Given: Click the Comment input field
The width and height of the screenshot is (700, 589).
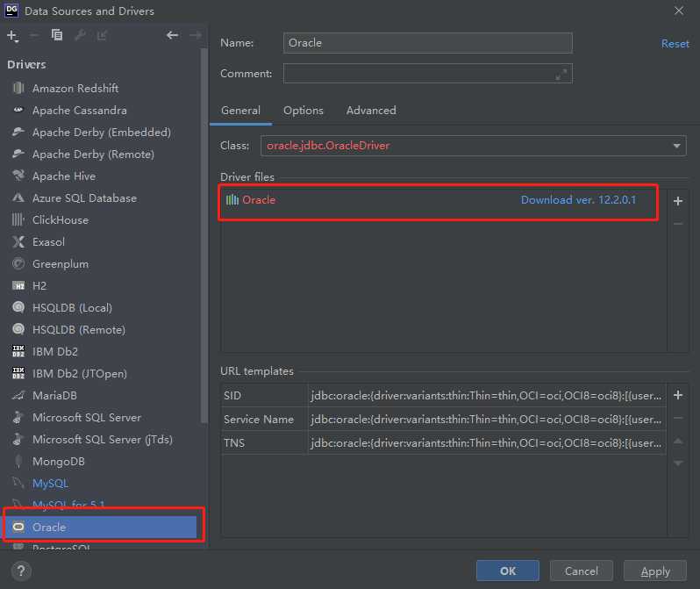Looking at the screenshot, I should click(428, 74).
